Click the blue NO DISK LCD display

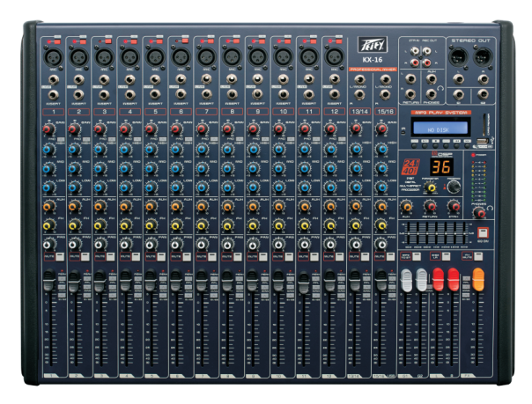440,128
